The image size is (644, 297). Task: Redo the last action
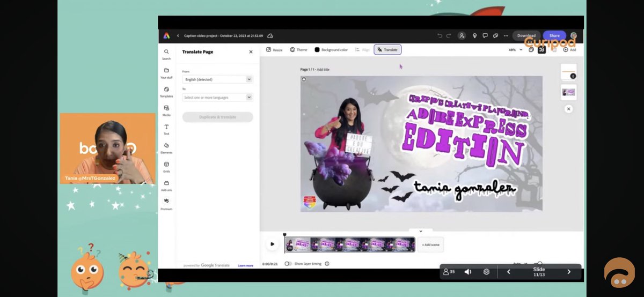449,36
